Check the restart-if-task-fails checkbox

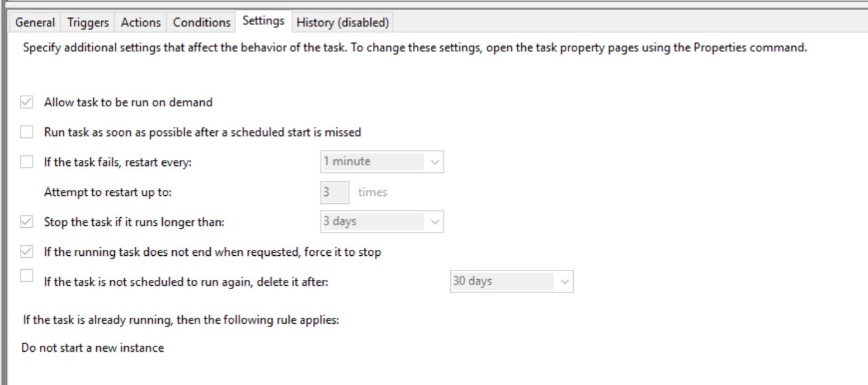(27, 162)
